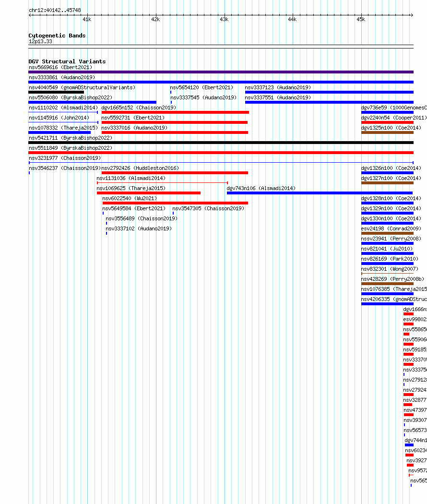
Task: Click the 44k ruler position
Action: click(292, 19)
